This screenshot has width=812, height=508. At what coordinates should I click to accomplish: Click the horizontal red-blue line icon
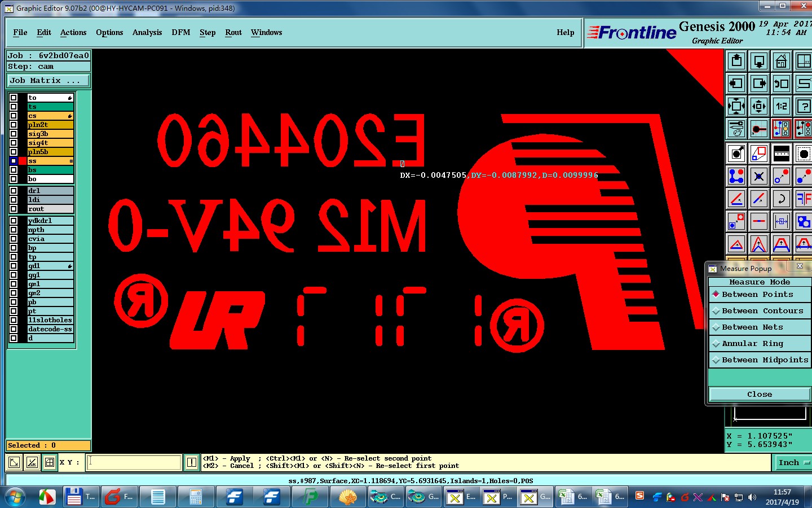pos(759,221)
